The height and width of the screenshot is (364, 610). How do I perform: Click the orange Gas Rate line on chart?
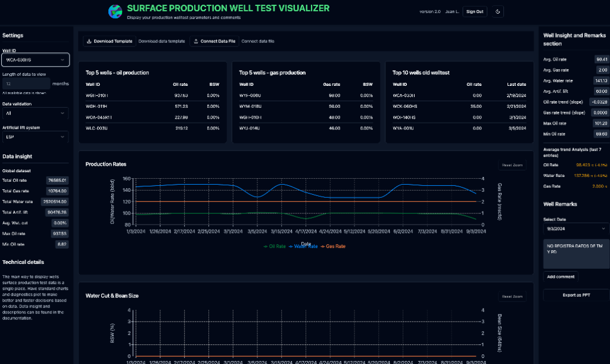(x=306, y=201)
